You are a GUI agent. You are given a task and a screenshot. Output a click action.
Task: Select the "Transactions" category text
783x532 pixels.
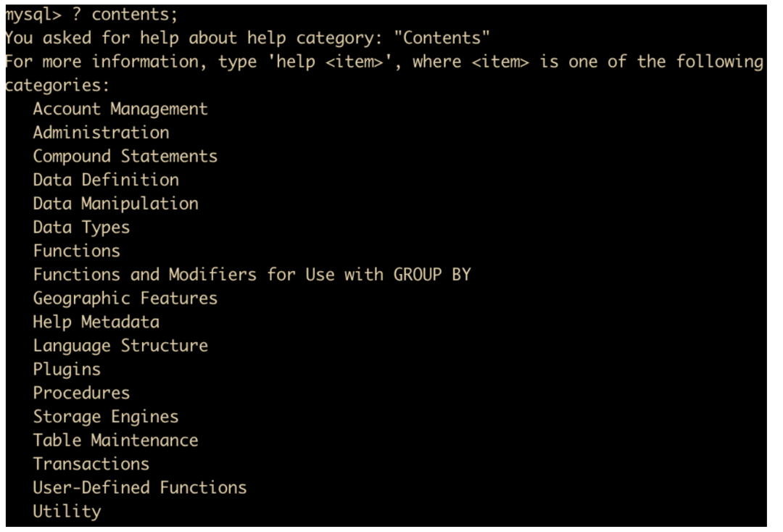tap(91, 464)
